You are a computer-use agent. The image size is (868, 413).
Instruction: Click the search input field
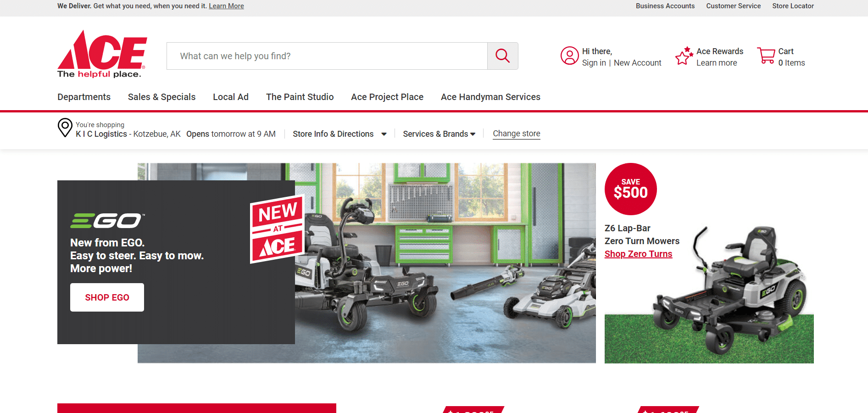[x=327, y=56]
